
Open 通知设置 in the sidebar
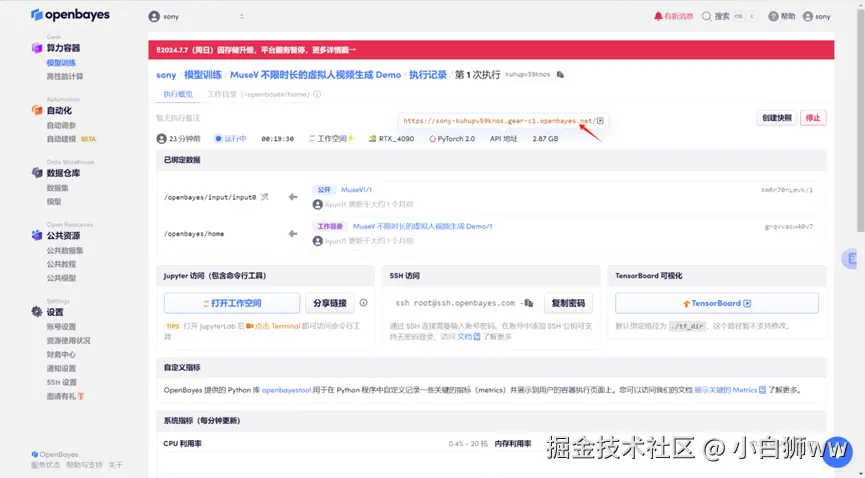[x=61, y=369]
